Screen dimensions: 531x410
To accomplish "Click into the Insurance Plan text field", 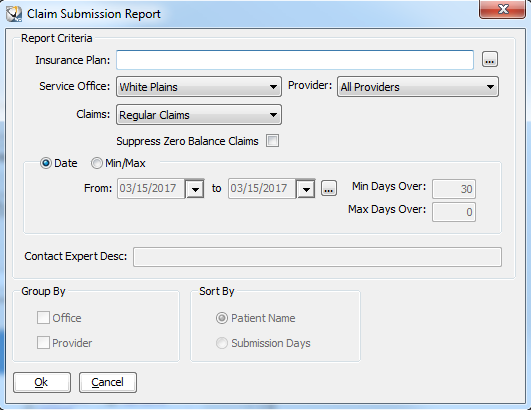I will (x=295, y=60).
